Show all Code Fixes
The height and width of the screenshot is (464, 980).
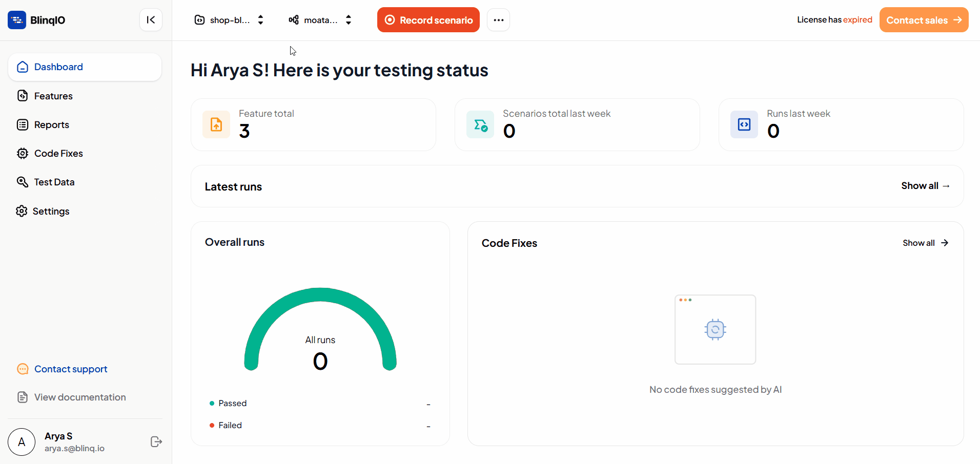[x=926, y=243]
